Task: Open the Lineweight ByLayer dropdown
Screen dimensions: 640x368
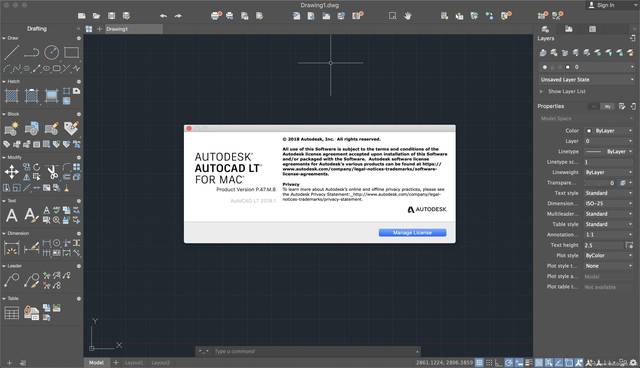Action: (x=609, y=172)
